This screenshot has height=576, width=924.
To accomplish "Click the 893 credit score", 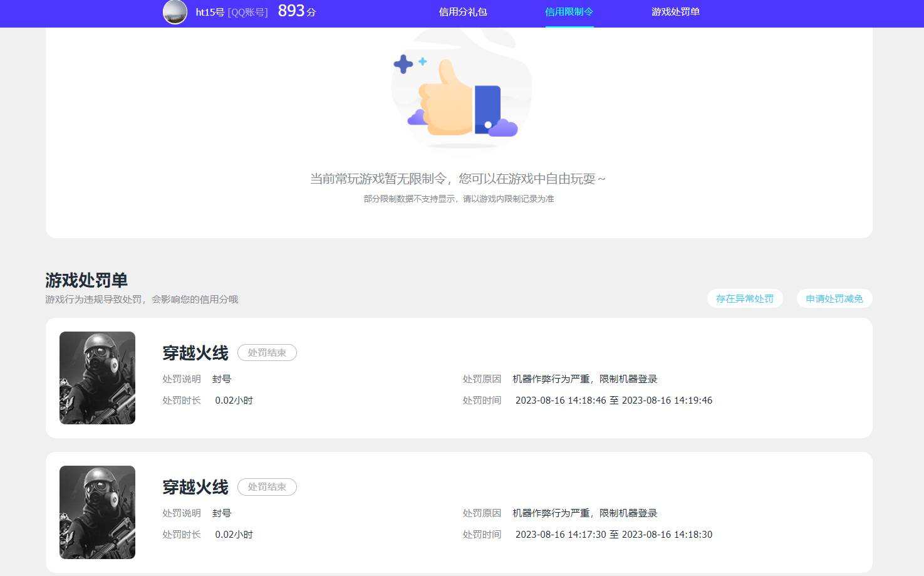I will pos(291,11).
